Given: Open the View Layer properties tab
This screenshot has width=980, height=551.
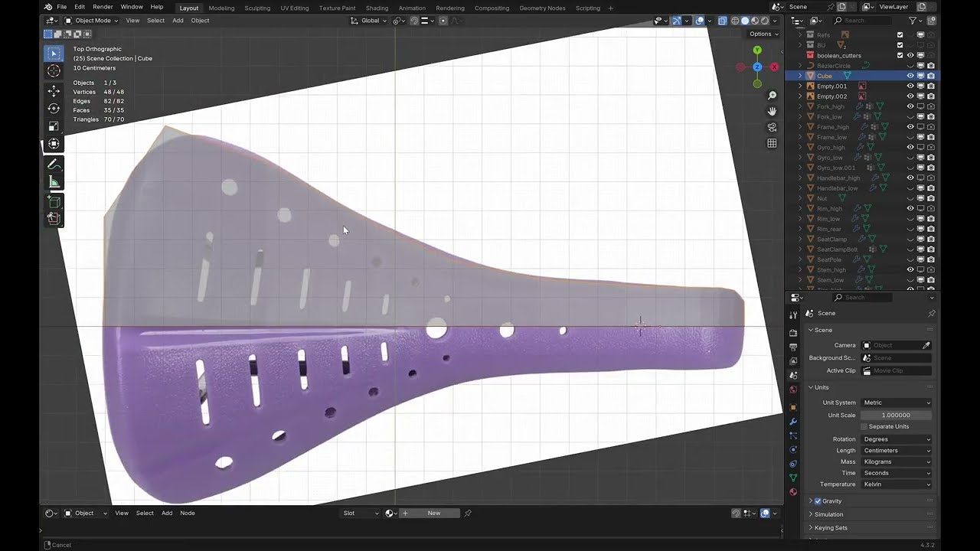Looking at the screenshot, I should [793, 361].
